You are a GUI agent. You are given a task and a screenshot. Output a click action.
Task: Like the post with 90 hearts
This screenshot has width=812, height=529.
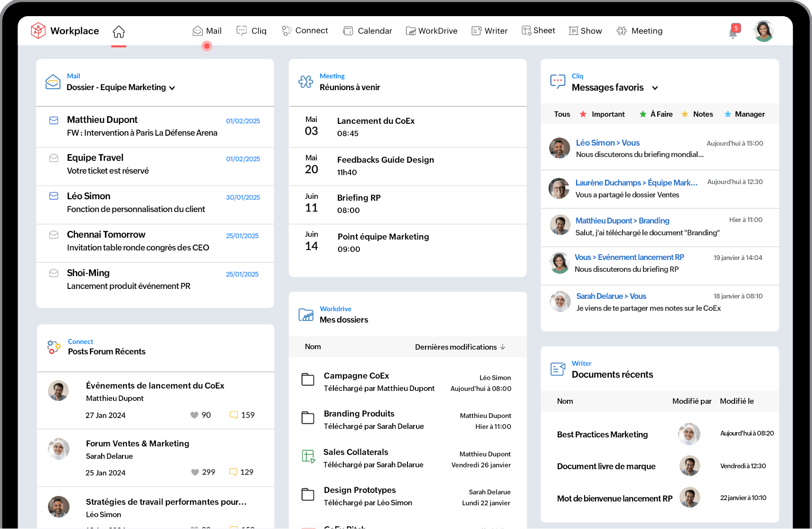(194, 415)
